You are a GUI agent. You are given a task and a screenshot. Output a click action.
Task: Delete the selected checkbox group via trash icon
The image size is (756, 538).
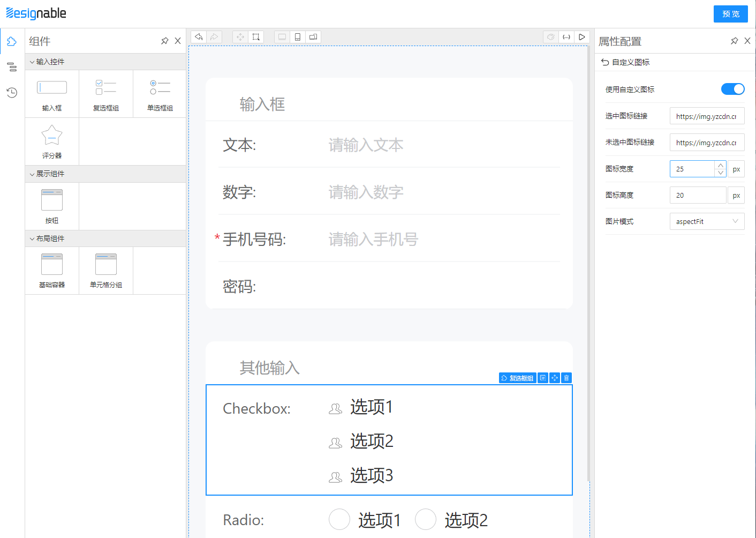pos(566,378)
